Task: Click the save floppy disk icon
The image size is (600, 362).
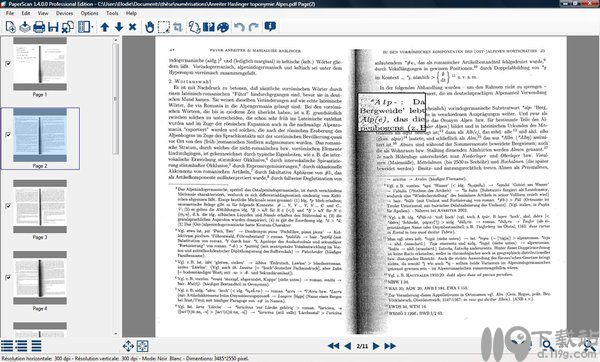Action: [53, 27]
